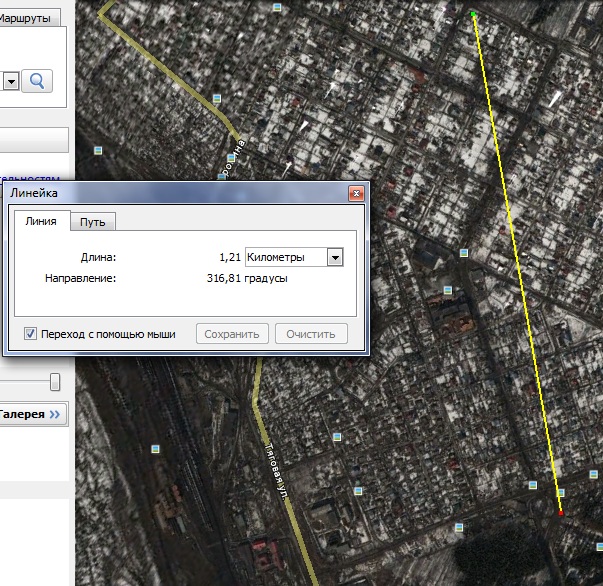Toggle Переход с помощью мыши checkbox
The image size is (603, 586).
(30, 333)
